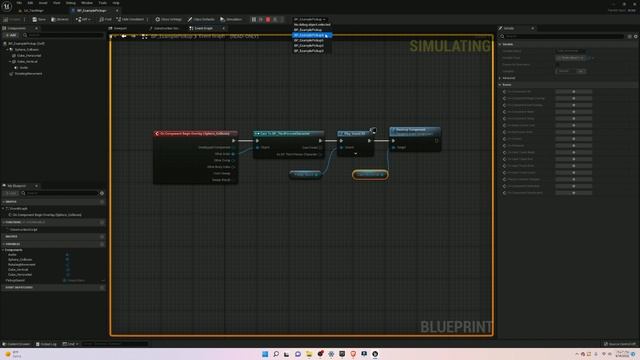Add a new function with Functions plus icon
Screen dimensions: 640x360
(x=102, y=222)
